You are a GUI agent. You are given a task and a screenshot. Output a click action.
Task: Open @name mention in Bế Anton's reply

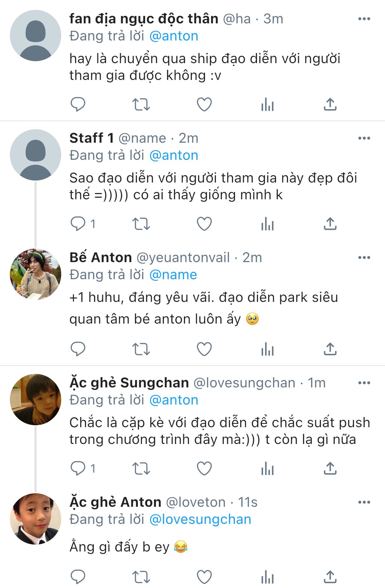click(173, 275)
